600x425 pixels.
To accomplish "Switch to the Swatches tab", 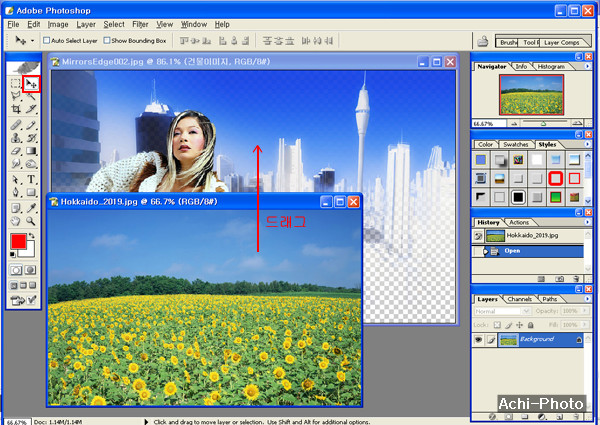I will point(515,145).
